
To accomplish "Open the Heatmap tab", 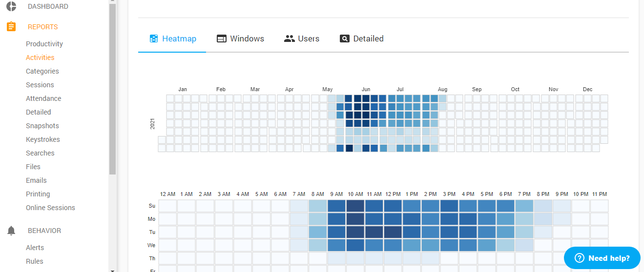I will [172, 39].
